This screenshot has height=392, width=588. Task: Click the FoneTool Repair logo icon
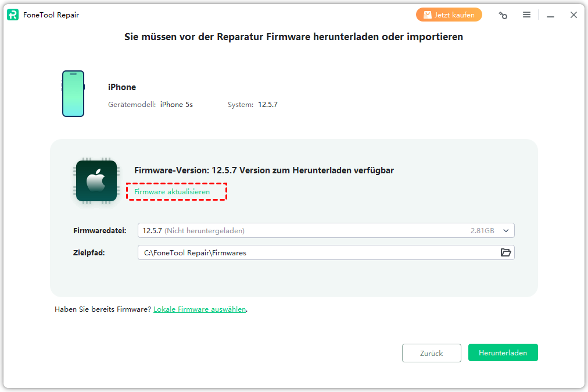point(13,15)
